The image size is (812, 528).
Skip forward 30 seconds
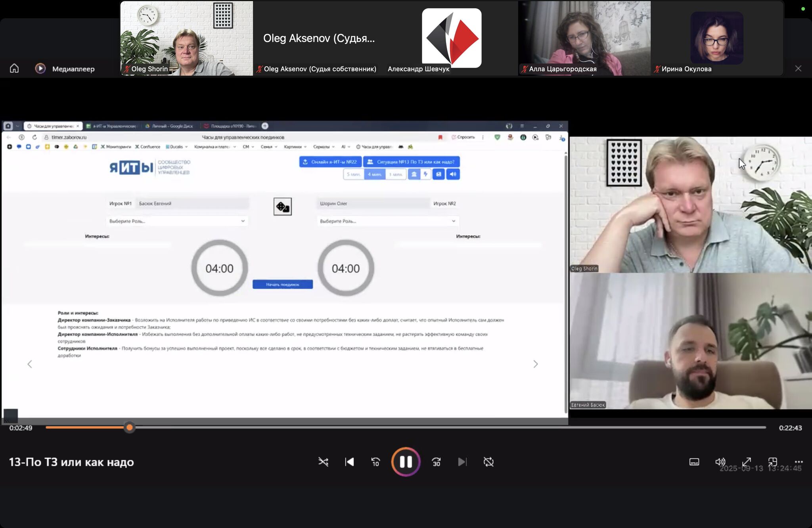click(436, 462)
